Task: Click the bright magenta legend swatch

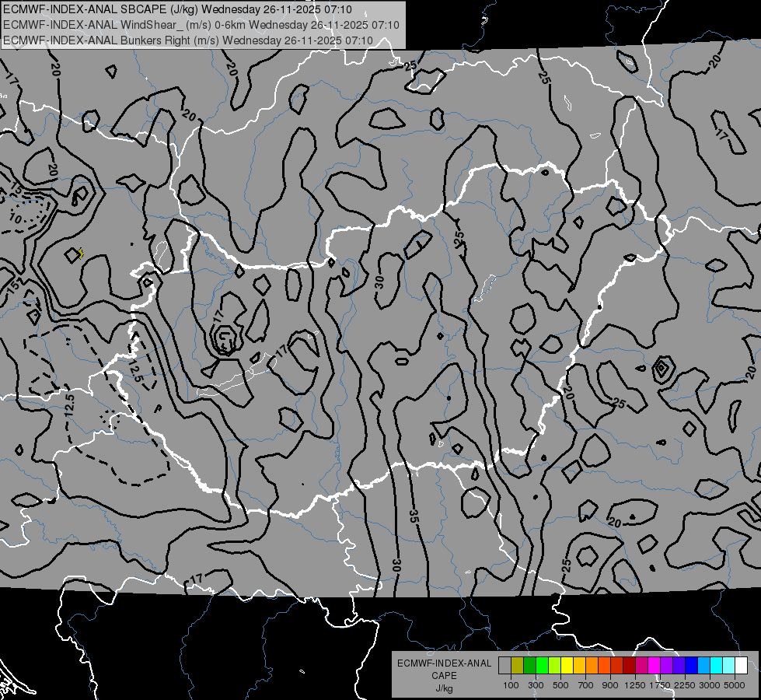Action: [x=655, y=665]
